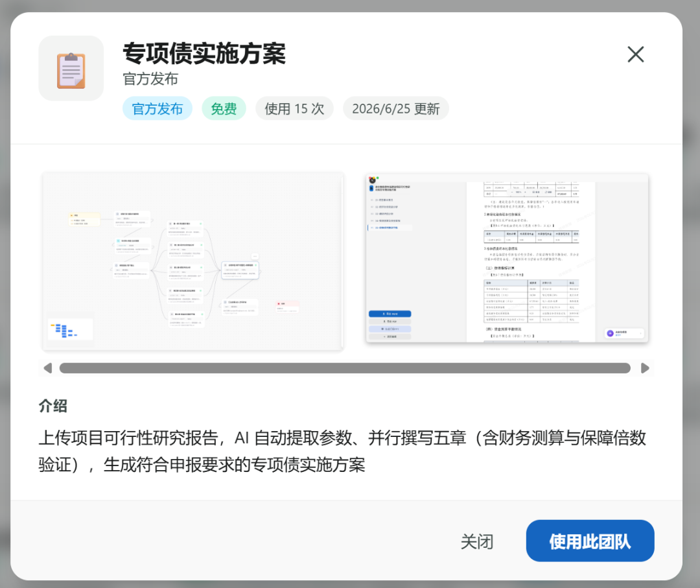Click the left scroll arrow of gallery

pyautogui.click(x=48, y=368)
